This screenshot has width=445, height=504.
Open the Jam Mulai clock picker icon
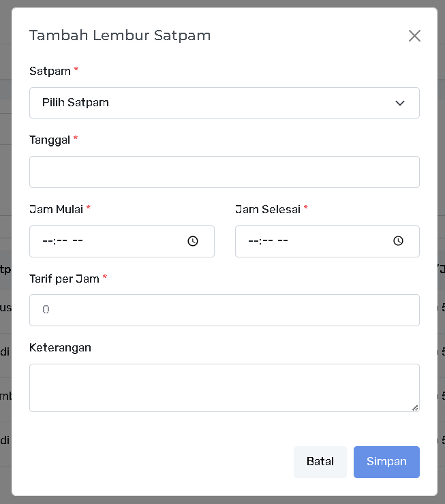pos(193,241)
